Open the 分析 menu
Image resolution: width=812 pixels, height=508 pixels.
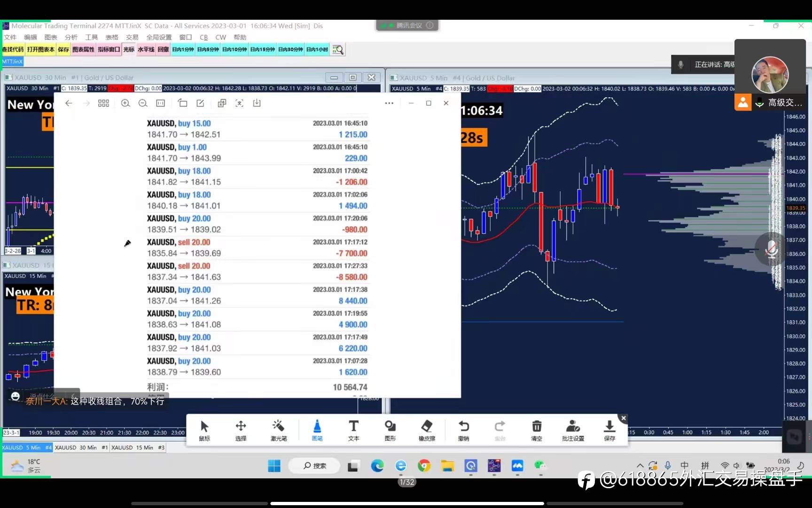(71, 37)
